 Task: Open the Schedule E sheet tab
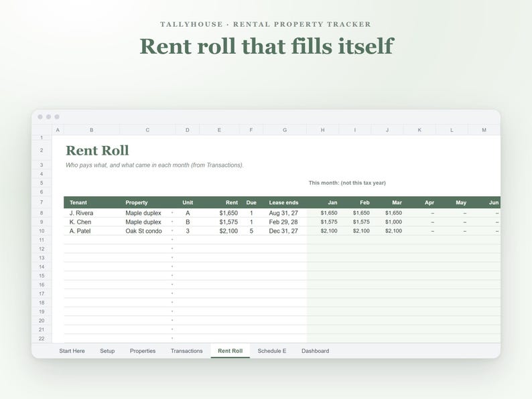272,351
